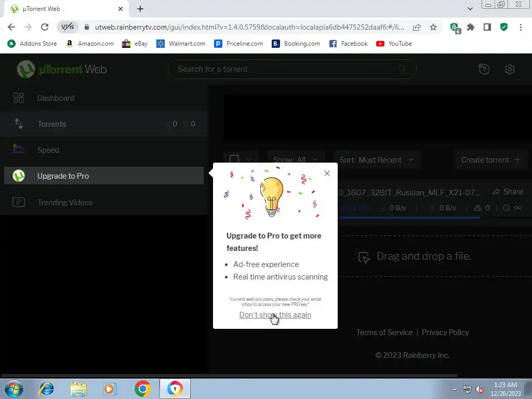Click "Don't show this again" link

[x=275, y=315]
